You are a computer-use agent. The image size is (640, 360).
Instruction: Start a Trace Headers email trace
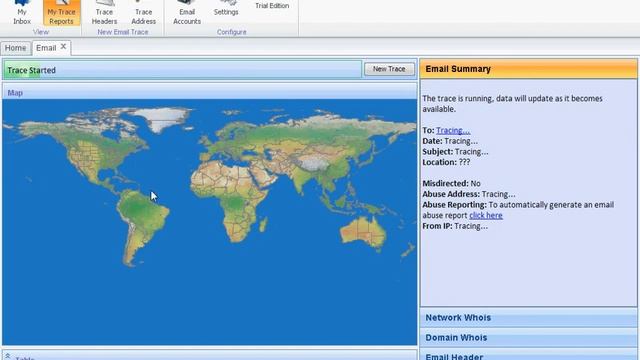pyautogui.click(x=104, y=13)
